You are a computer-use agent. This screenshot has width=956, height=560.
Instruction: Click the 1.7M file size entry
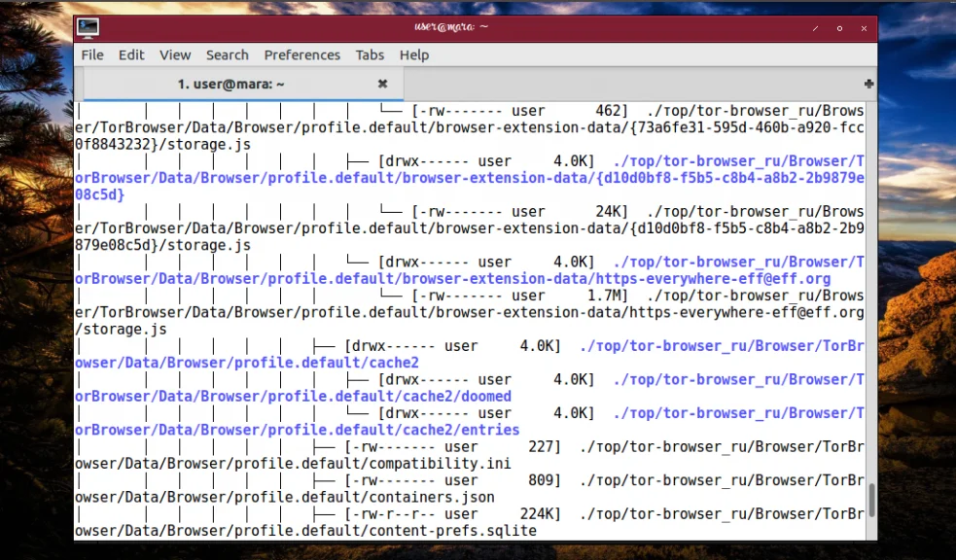(x=607, y=296)
